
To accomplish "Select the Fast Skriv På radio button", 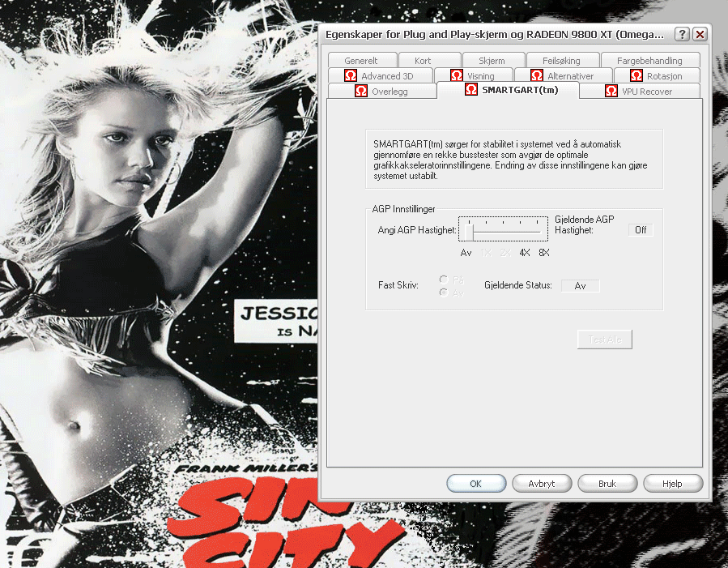I will pyautogui.click(x=444, y=280).
